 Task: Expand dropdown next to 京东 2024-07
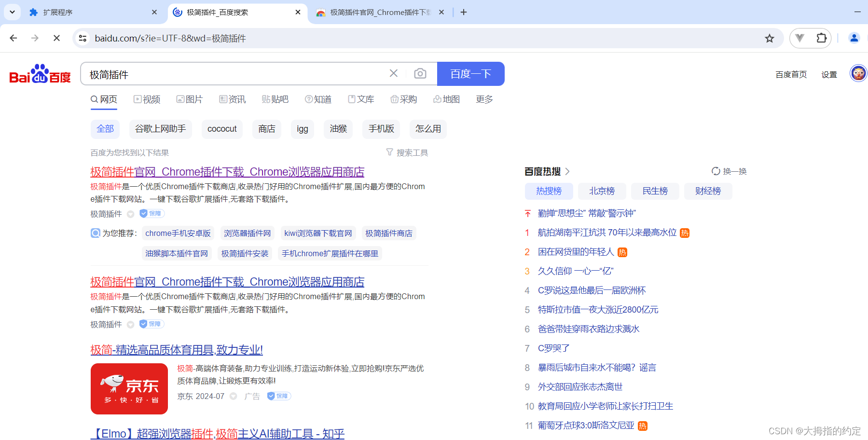[x=234, y=396]
